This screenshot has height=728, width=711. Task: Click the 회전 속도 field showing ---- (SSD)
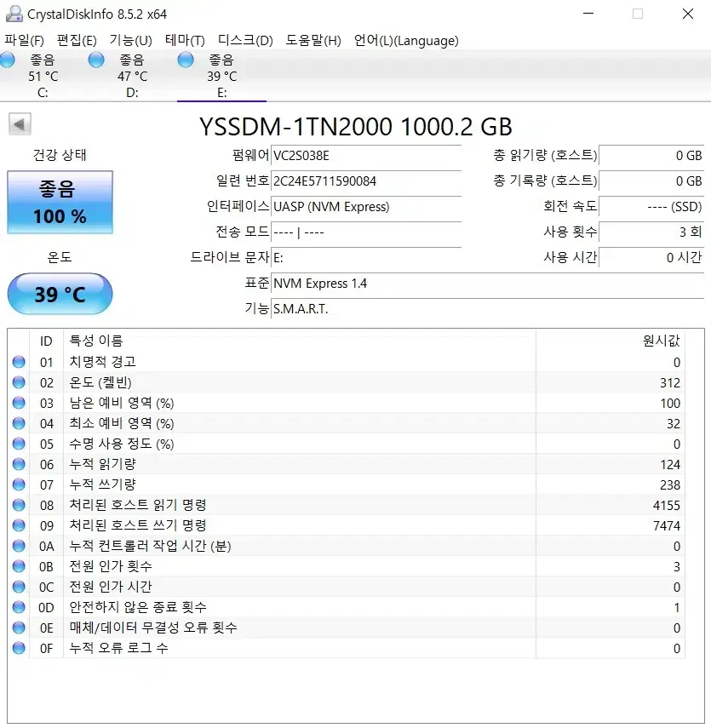(x=651, y=207)
